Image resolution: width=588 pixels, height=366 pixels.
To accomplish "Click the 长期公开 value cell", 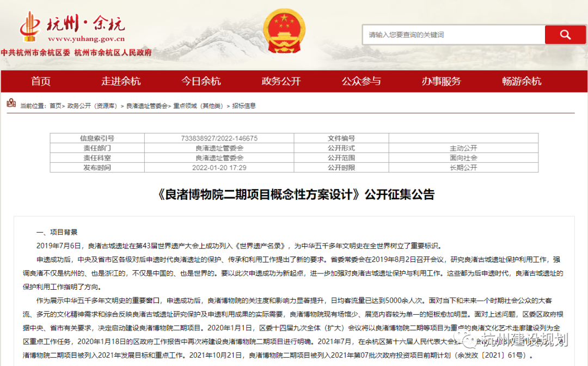I will coord(463,168).
